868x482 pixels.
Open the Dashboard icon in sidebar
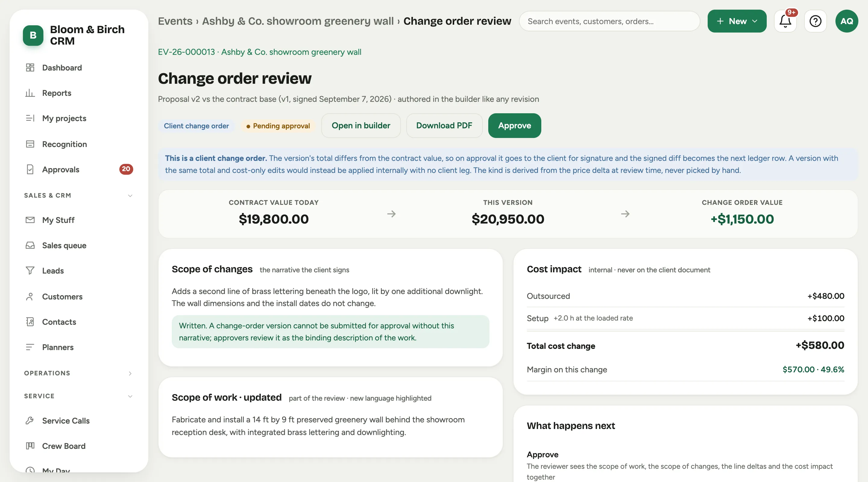click(30, 68)
